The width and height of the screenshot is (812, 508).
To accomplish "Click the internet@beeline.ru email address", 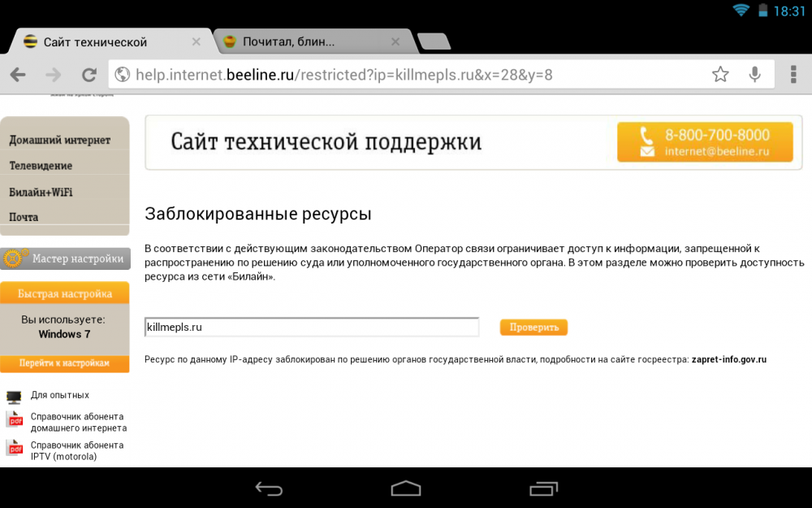I will coord(717,151).
